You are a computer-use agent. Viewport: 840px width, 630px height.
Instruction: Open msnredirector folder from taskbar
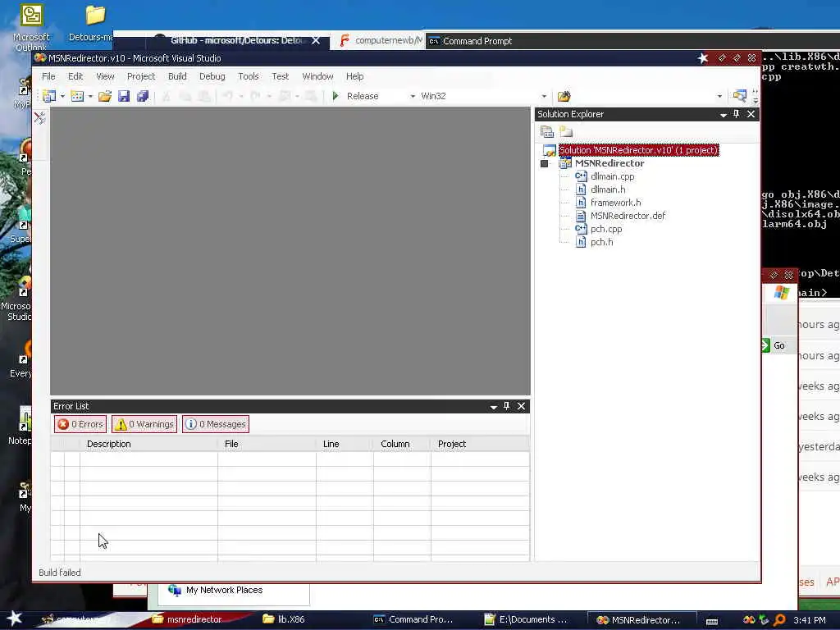tap(186, 619)
